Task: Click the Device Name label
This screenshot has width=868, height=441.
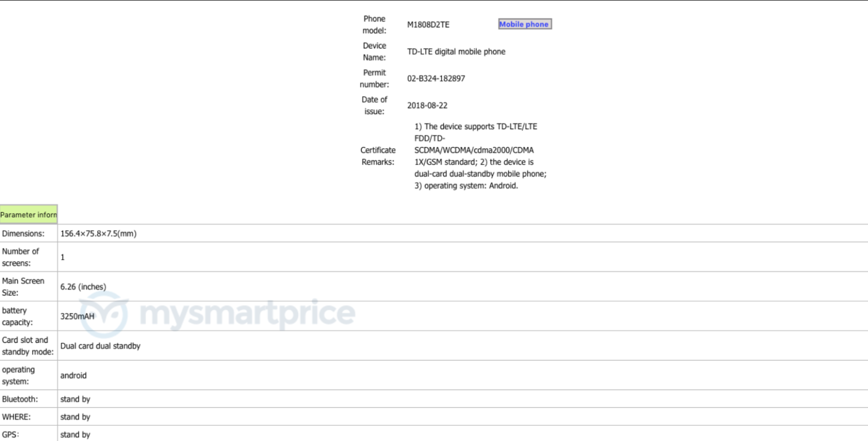Action: click(374, 52)
